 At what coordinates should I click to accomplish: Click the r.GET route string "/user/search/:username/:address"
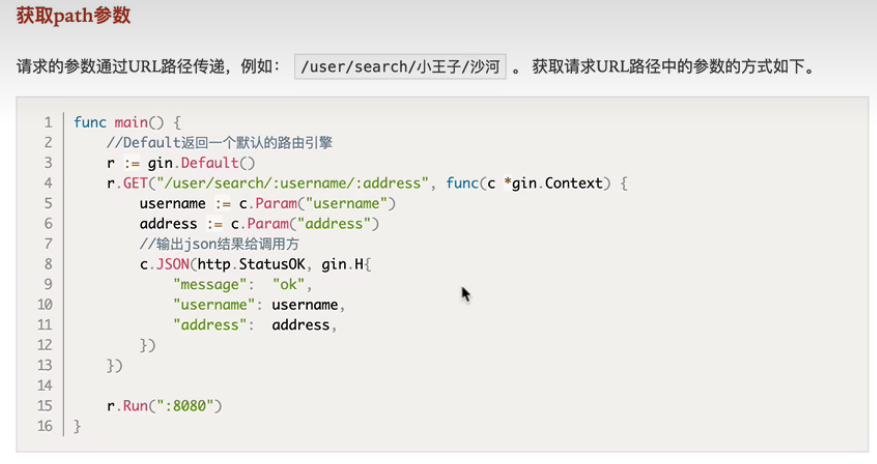click(x=289, y=183)
